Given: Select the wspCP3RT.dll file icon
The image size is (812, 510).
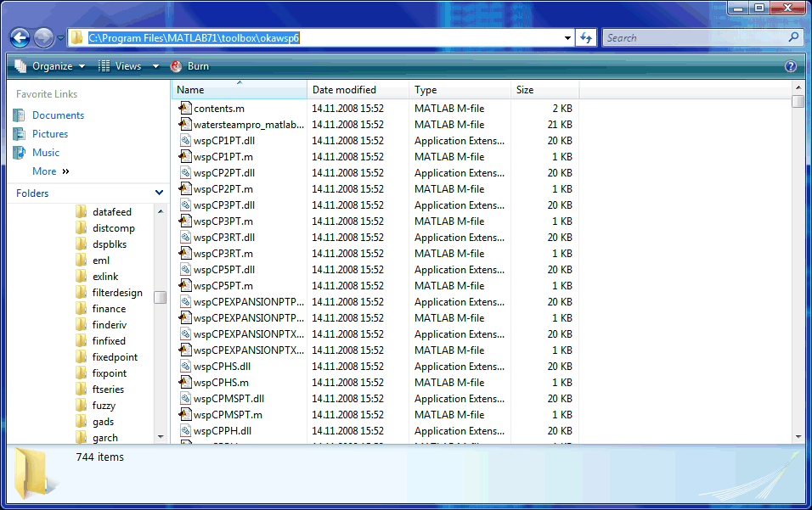Looking at the screenshot, I should point(185,237).
